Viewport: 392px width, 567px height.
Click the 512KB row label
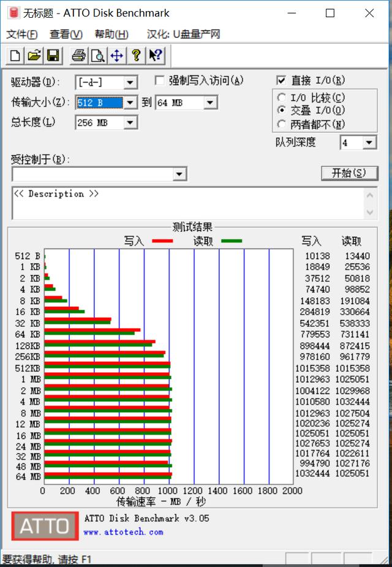coord(28,368)
